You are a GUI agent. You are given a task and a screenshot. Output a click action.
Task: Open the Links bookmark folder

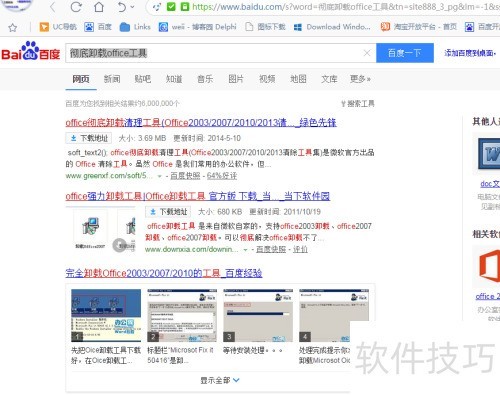(135, 27)
